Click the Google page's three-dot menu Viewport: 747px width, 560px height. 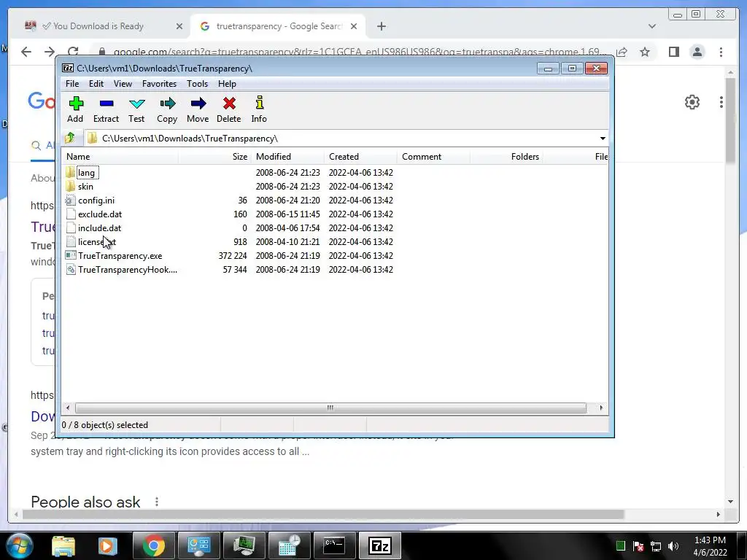pos(721,102)
